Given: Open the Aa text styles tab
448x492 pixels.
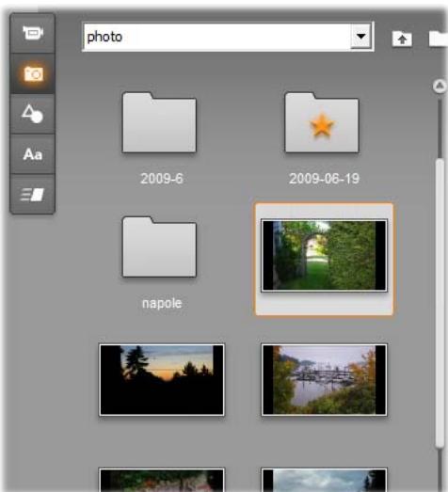Looking at the screenshot, I should pyautogui.click(x=33, y=154).
